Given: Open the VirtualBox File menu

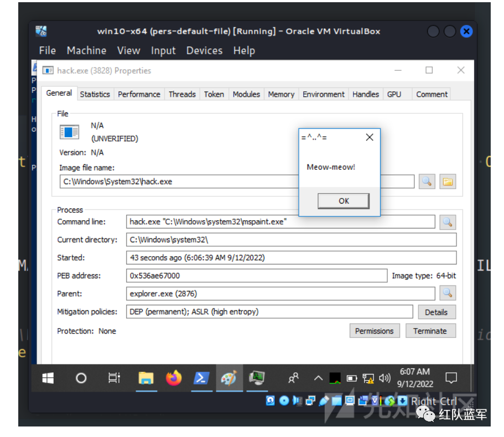Looking at the screenshot, I should tap(48, 50).
